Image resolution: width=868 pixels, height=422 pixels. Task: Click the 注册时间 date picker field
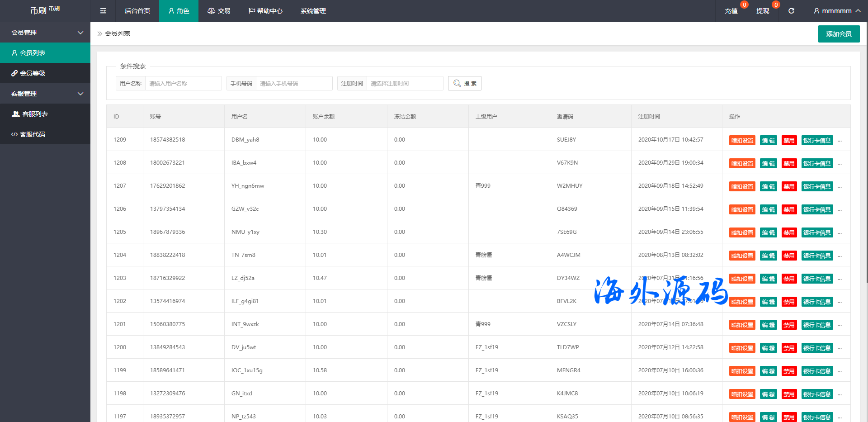[x=405, y=83]
